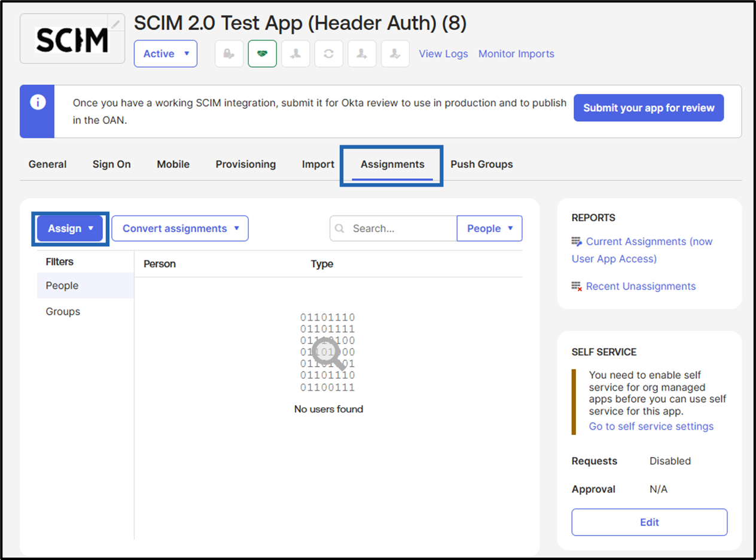Click the Type column header

pos(322,264)
